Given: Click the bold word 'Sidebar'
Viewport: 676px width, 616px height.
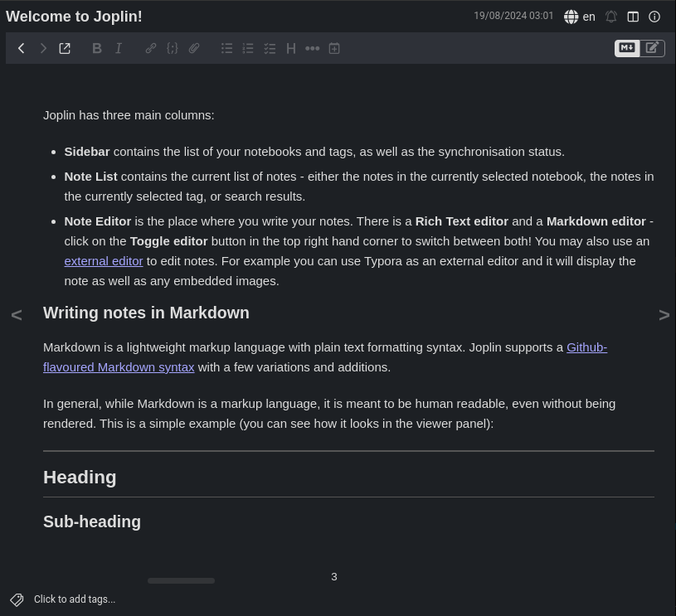Looking at the screenshot, I should click(87, 152).
